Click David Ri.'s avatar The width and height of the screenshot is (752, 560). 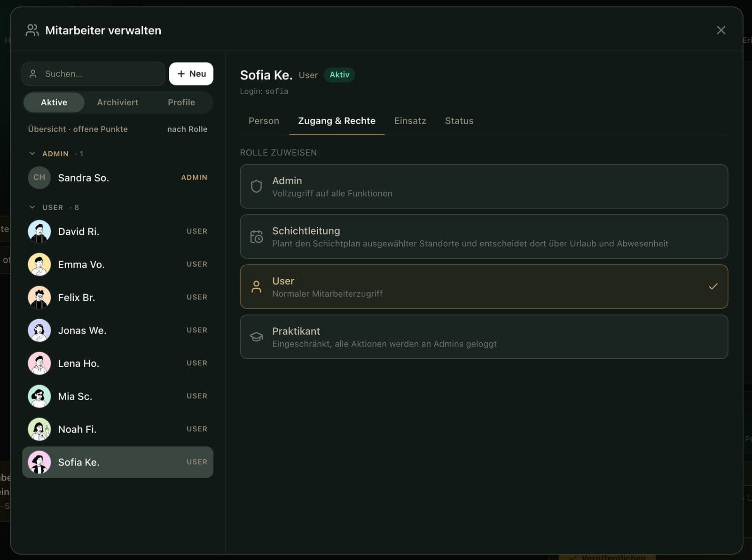(39, 231)
